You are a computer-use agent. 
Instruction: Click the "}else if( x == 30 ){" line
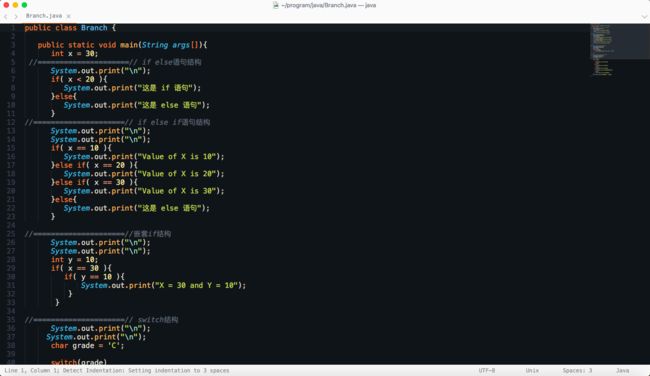pyautogui.click(x=94, y=182)
